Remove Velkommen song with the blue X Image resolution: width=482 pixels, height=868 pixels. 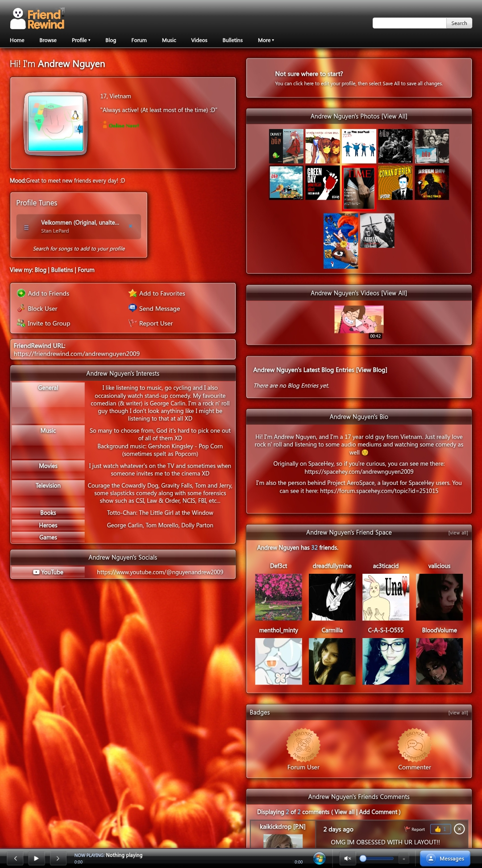point(131,226)
